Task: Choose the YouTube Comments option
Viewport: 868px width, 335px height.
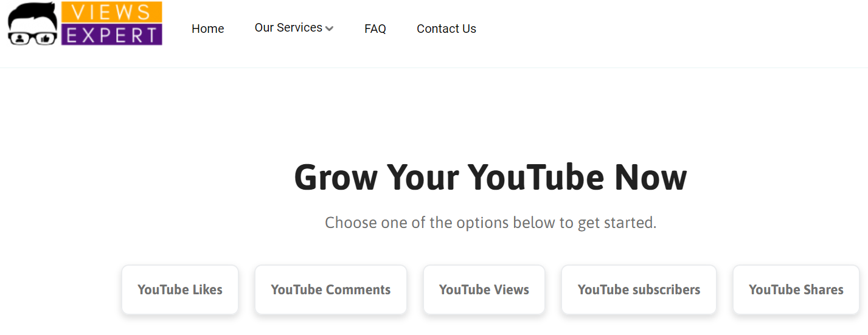Action: [x=331, y=289]
